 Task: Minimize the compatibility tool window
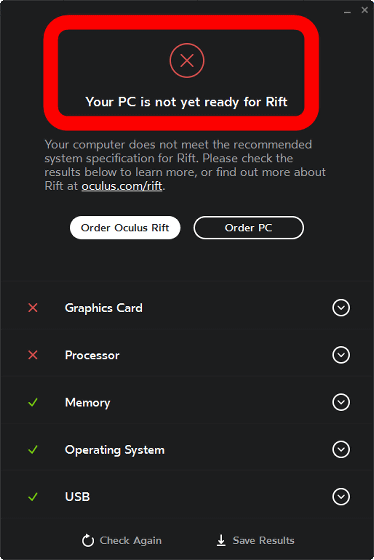click(x=347, y=11)
